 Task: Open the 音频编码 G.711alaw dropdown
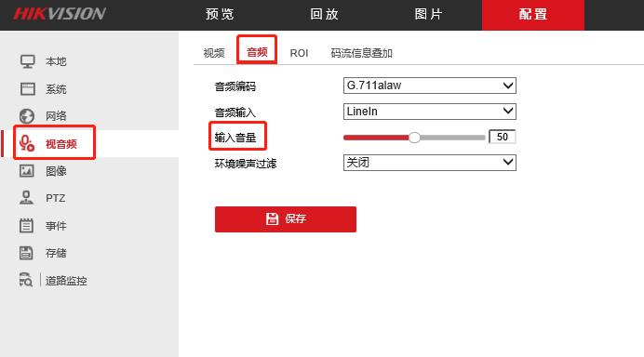click(430, 86)
